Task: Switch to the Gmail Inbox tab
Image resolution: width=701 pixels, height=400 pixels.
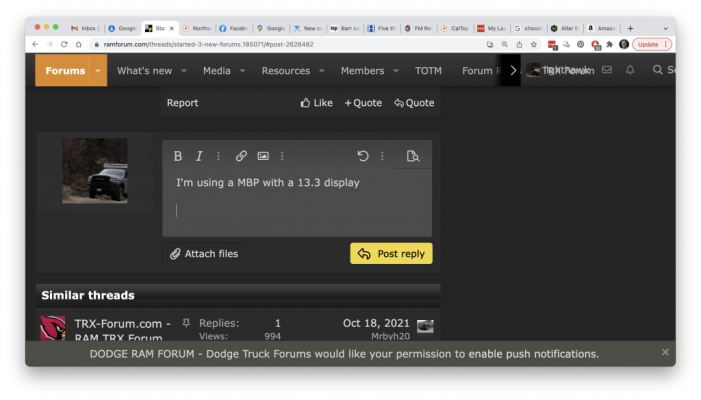Action: click(x=85, y=28)
